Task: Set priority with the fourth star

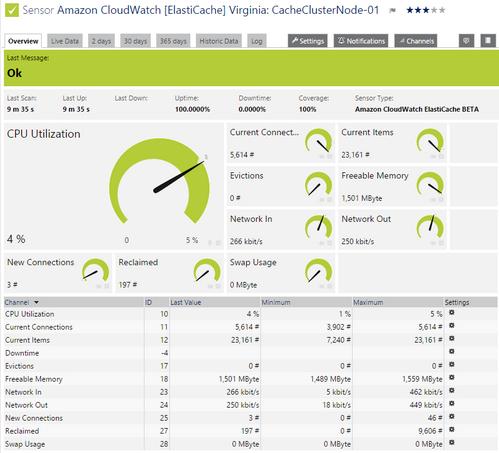Action: 434,10
